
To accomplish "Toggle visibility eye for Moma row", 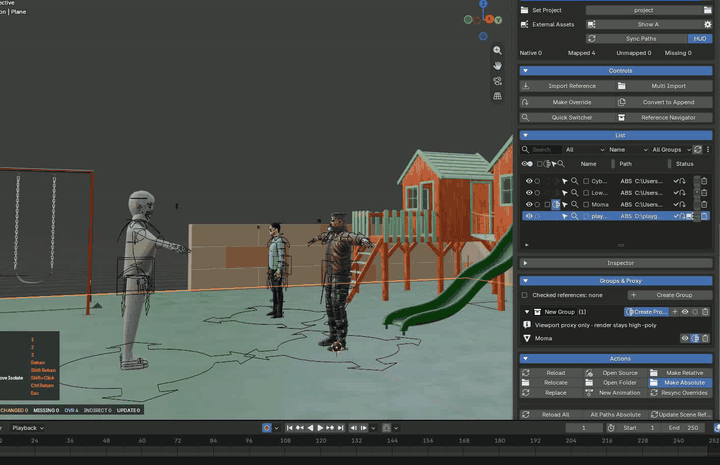I will (x=529, y=204).
